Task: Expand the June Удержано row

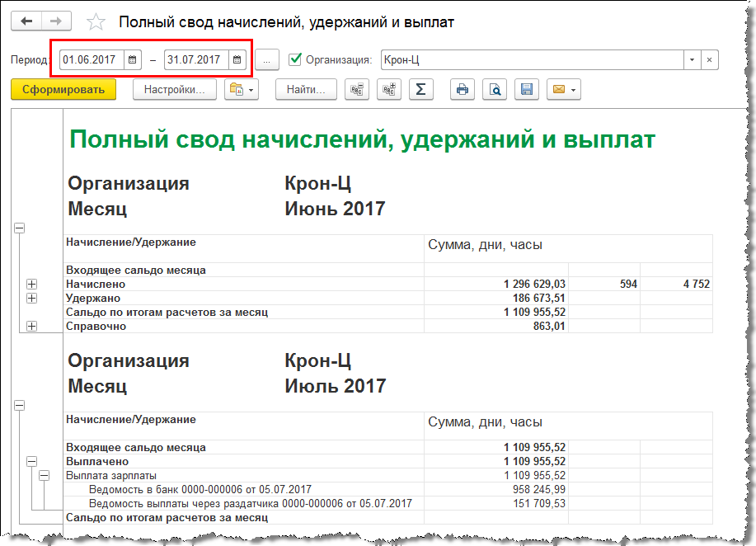Action: pyautogui.click(x=32, y=298)
